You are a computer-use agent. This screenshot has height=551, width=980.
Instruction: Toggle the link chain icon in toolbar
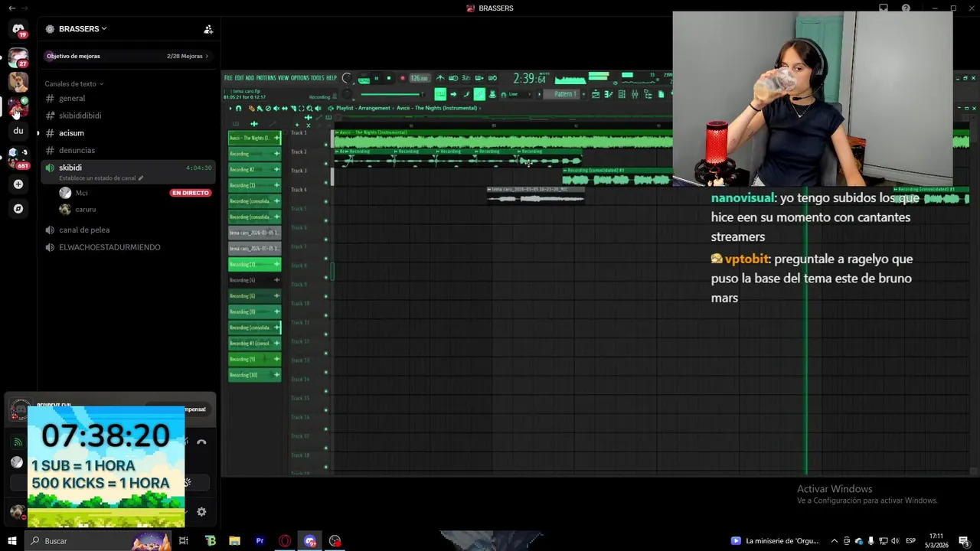[479, 94]
